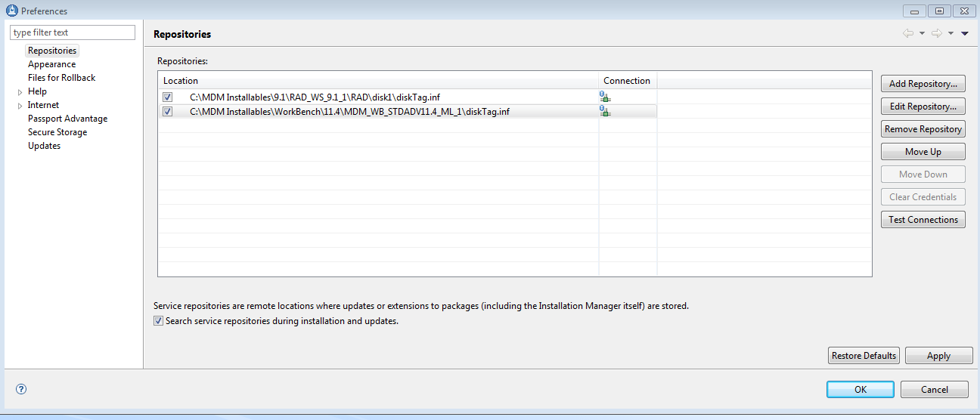
Task: Click the help question mark icon
Action: [x=21, y=389]
